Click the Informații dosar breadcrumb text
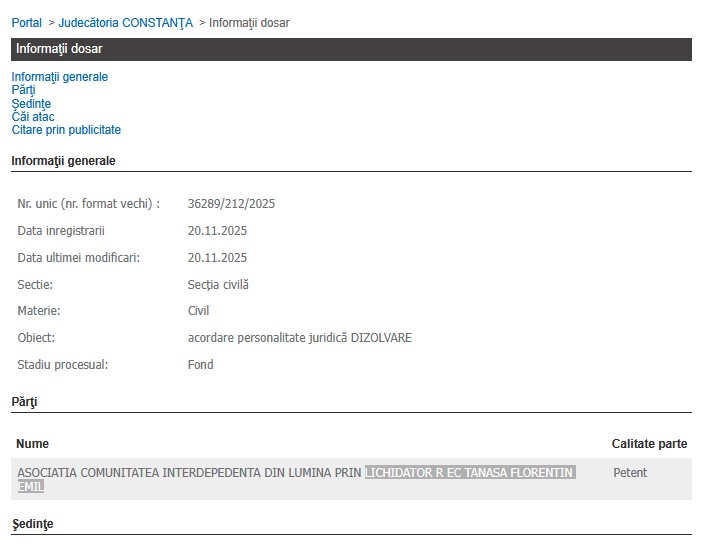 click(249, 22)
